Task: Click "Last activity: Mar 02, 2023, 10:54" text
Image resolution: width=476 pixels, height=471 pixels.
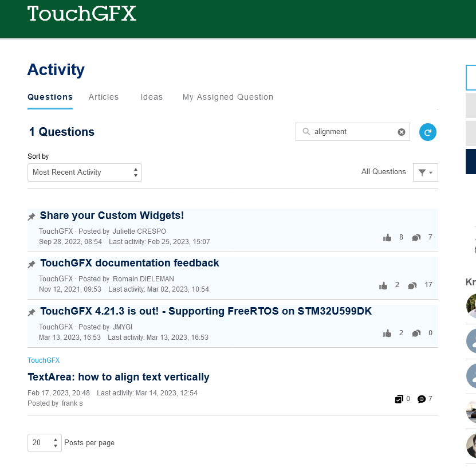Action: (159, 289)
